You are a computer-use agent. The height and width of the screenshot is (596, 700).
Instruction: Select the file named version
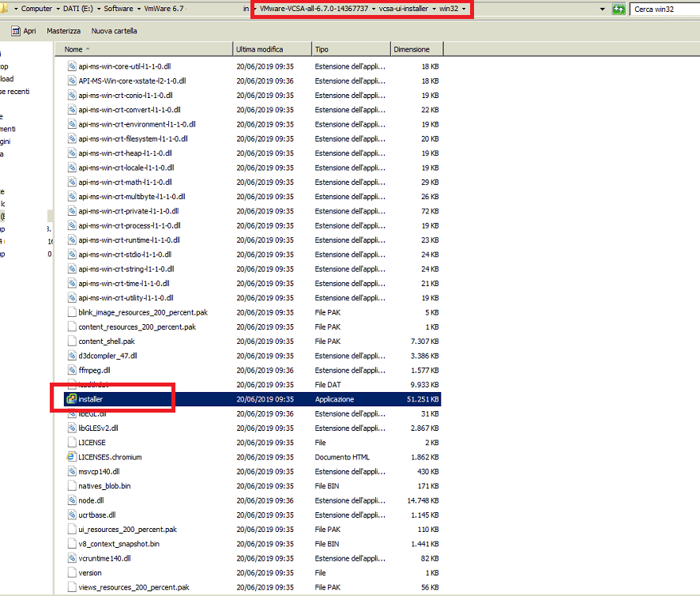point(90,573)
